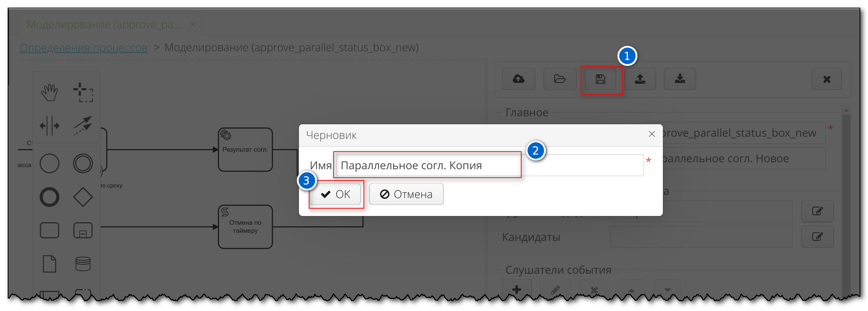Click the Отмена cancel button

click(406, 194)
